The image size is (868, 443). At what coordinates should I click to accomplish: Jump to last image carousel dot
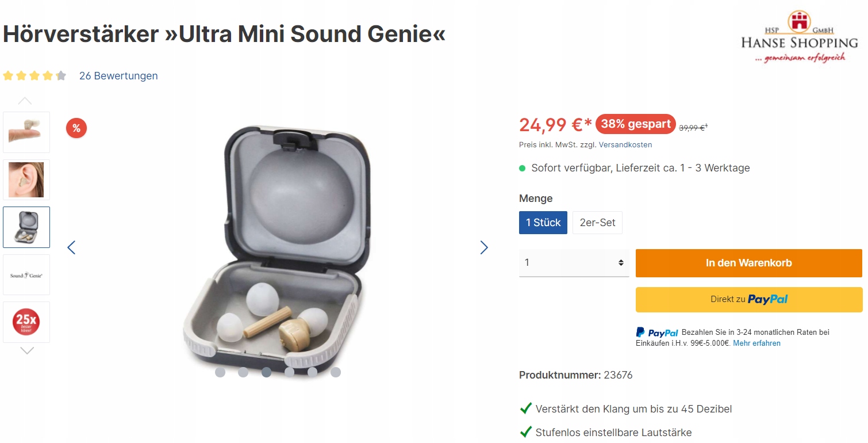tap(336, 372)
